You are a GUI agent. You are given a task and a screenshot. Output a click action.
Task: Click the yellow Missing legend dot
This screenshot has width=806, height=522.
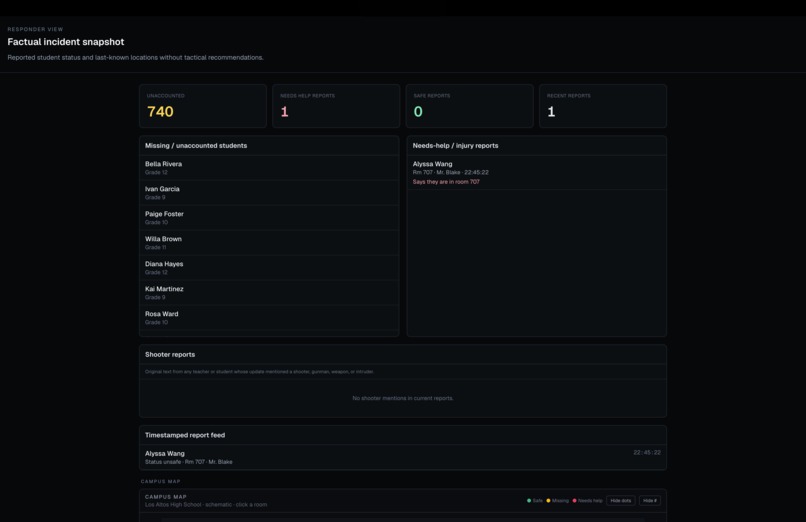click(548, 500)
